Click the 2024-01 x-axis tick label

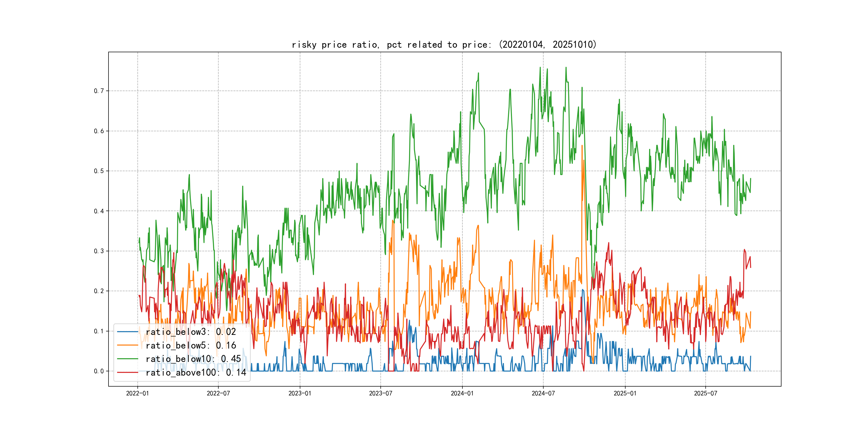click(462, 393)
